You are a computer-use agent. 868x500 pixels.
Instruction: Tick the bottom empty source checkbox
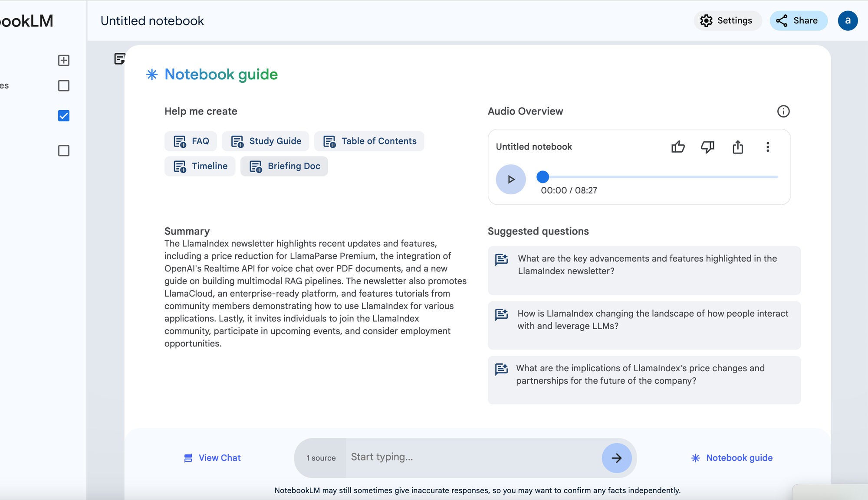(x=64, y=151)
